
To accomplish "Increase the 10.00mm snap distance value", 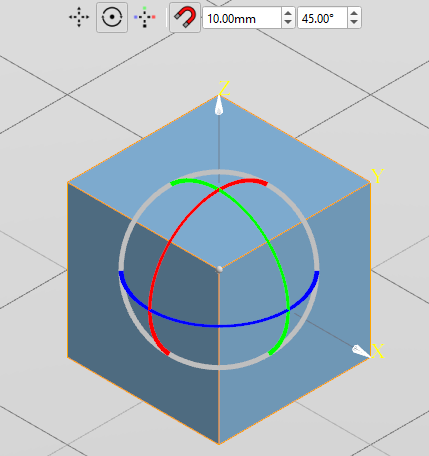I will coord(288,13).
